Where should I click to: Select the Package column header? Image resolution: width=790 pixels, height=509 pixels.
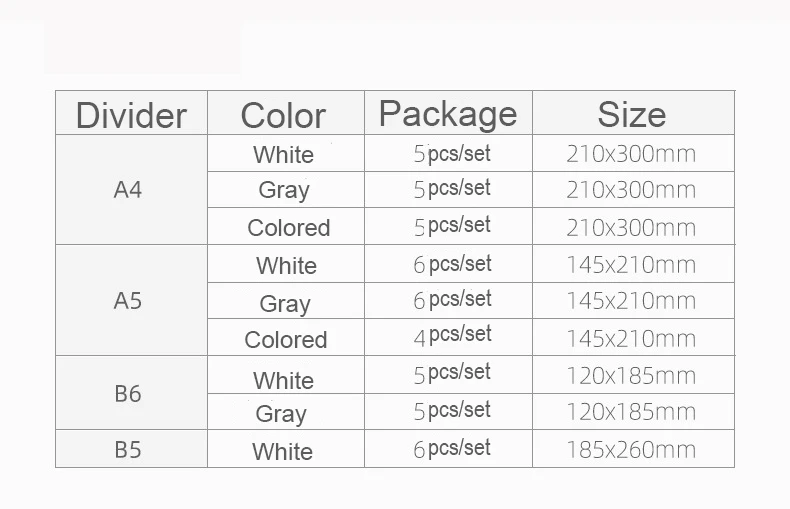pyautogui.click(x=448, y=114)
